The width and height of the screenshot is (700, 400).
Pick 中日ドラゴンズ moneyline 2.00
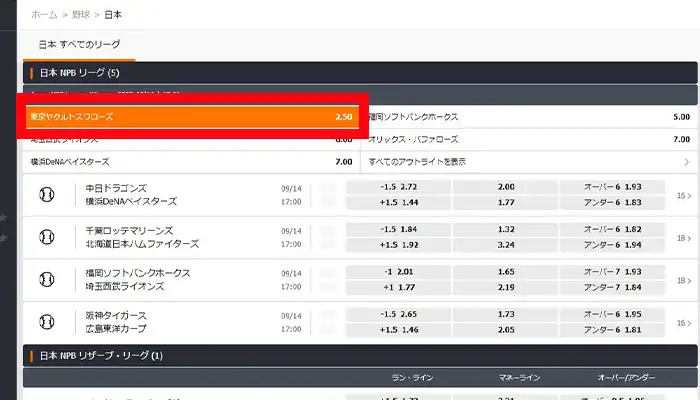click(505, 187)
